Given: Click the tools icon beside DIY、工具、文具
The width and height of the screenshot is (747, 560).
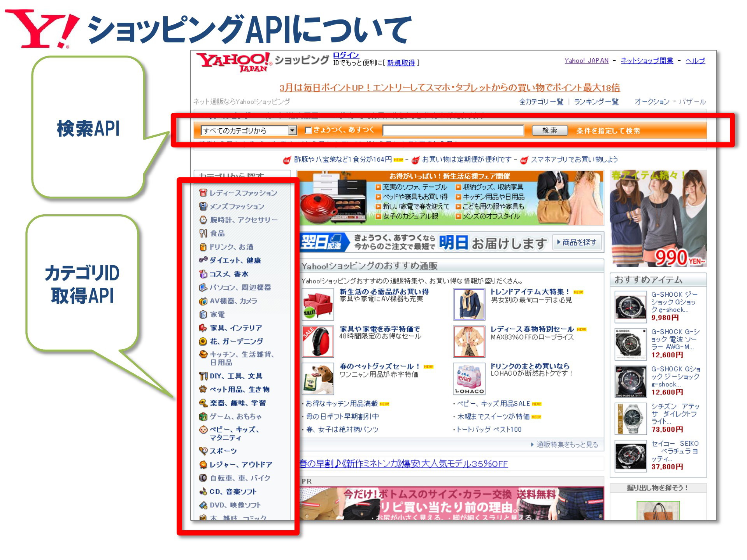Looking at the screenshot, I should tap(203, 376).
